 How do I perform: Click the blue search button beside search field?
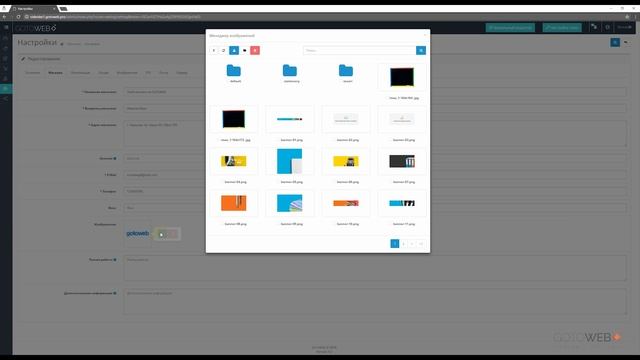(x=421, y=50)
